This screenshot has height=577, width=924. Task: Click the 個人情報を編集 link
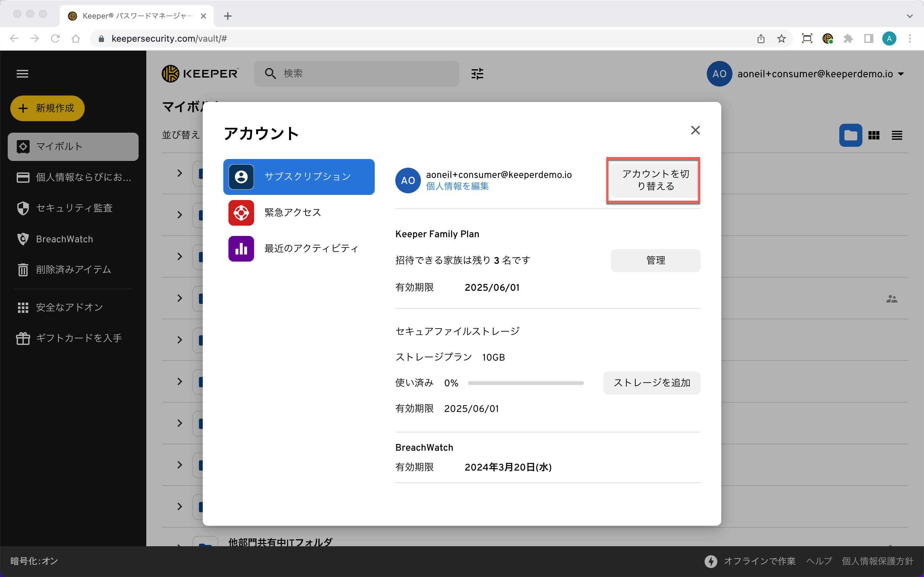pos(457,186)
